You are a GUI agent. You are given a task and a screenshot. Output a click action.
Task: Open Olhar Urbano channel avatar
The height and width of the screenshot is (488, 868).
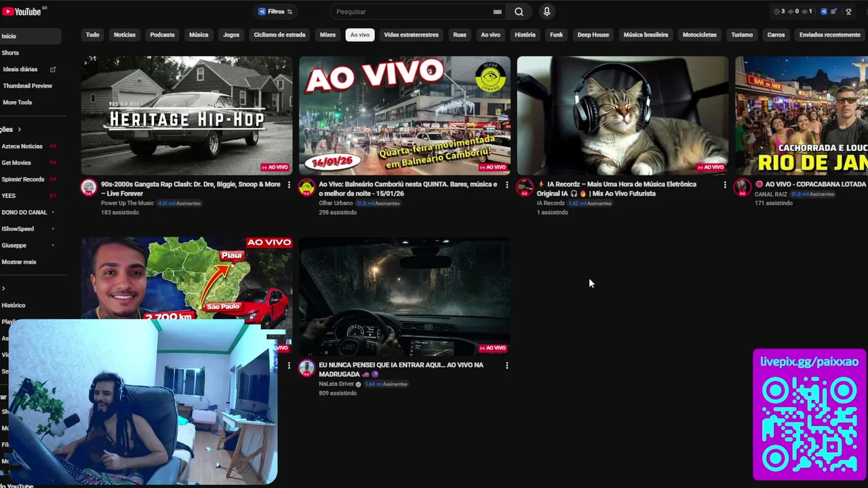pyautogui.click(x=307, y=188)
